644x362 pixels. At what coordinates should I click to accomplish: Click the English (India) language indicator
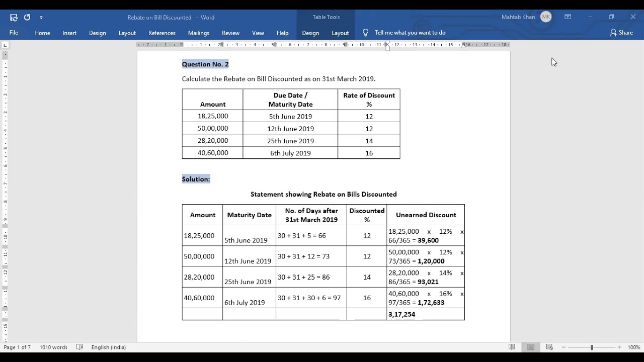109,347
